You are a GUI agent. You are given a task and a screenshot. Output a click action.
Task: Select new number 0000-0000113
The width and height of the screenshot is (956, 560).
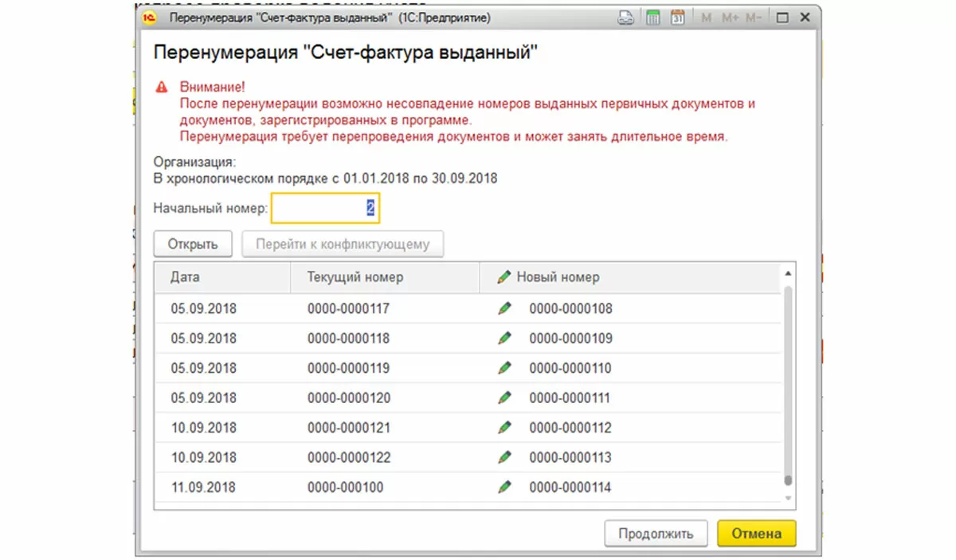570,457
